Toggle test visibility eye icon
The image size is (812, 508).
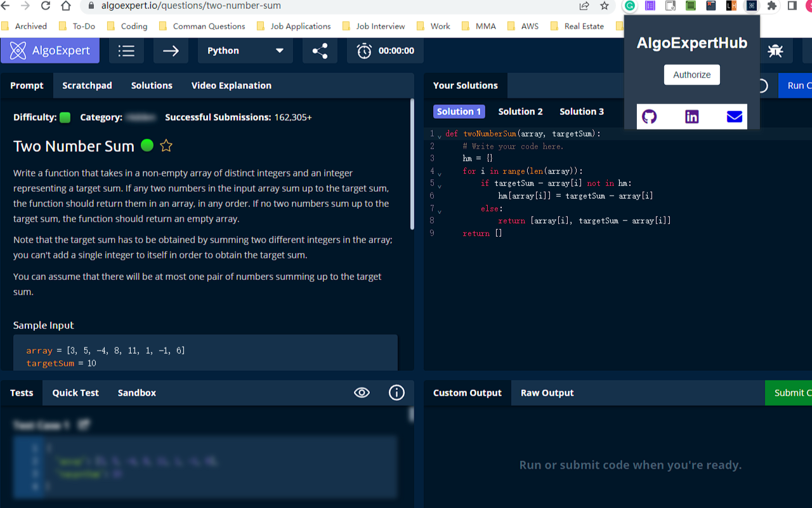click(x=362, y=393)
